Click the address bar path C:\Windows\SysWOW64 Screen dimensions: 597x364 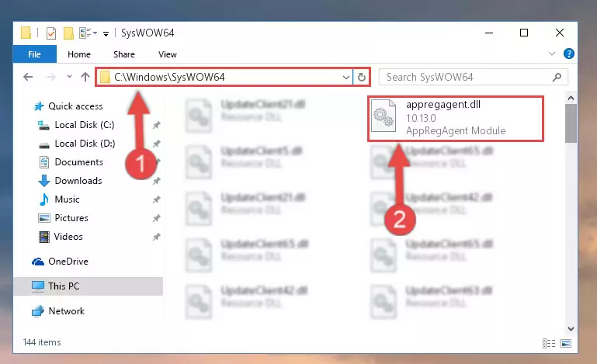tap(169, 78)
